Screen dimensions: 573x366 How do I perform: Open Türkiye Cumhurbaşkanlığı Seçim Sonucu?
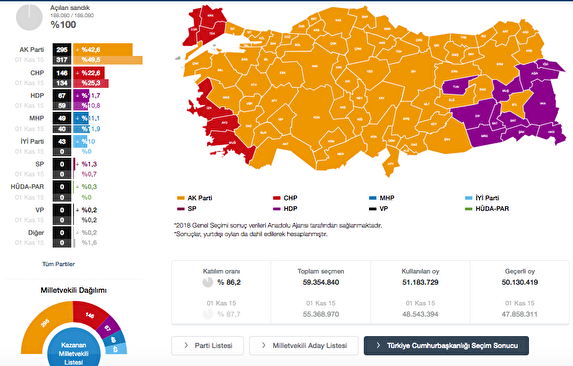pos(446,346)
